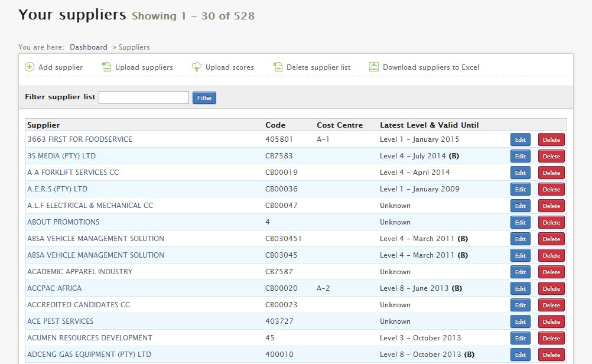Edit ACUMEN RESOURCES DEVELOPMENT supplier

point(521,339)
